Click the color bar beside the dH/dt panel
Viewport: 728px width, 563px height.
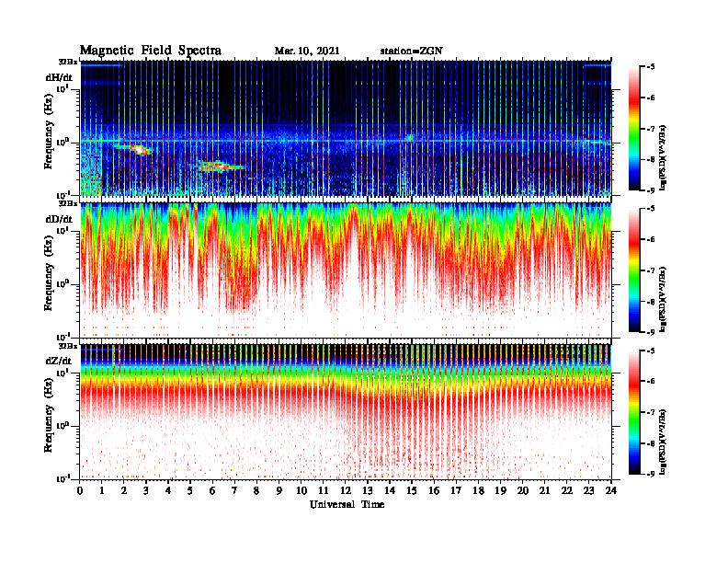(x=634, y=128)
